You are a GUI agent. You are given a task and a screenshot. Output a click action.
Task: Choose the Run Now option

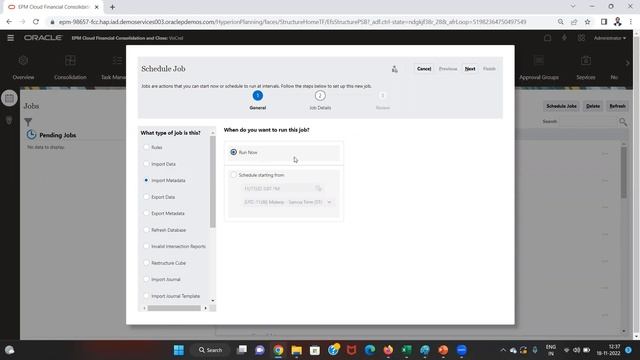[233, 152]
